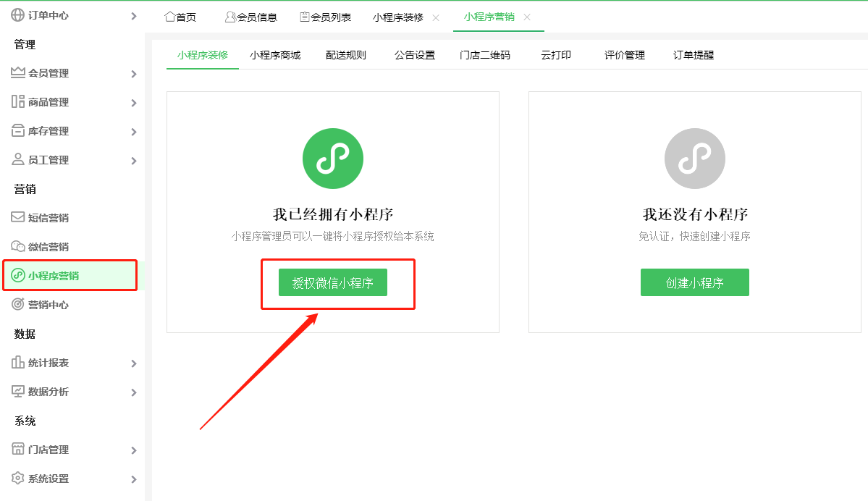Click the 门店管理 store icon
The image size is (868, 501).
click(x=18, y=450)
